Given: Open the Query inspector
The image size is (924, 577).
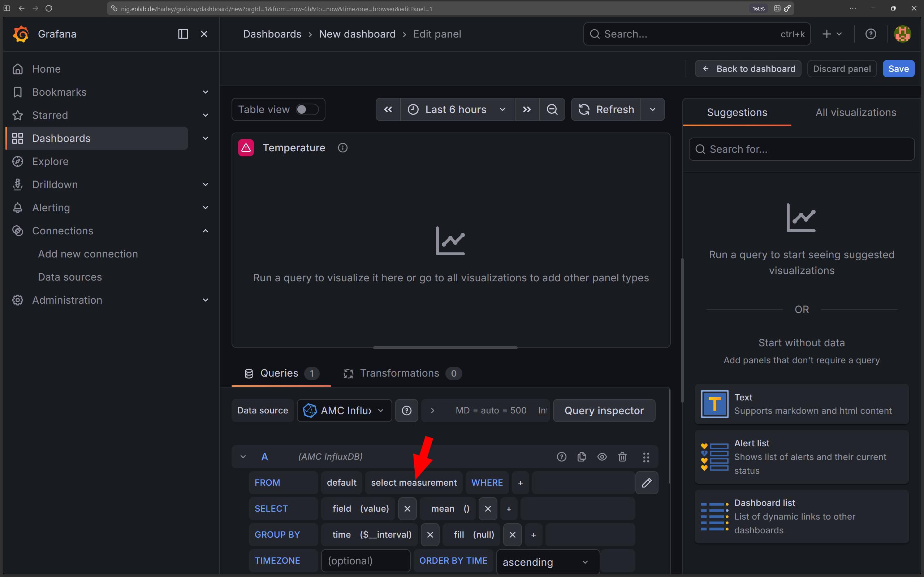Looking at the screenshot, I should pyautogui.click(x=604, y=411).
